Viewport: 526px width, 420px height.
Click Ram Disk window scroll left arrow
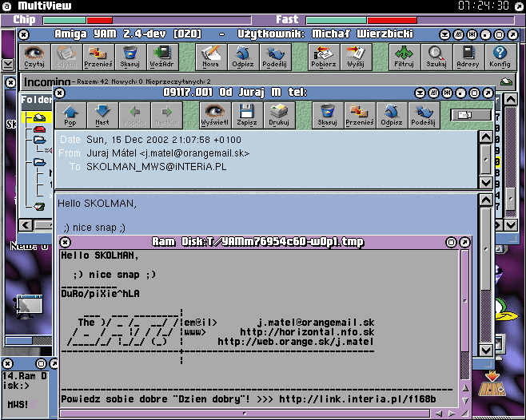(438, 414)
